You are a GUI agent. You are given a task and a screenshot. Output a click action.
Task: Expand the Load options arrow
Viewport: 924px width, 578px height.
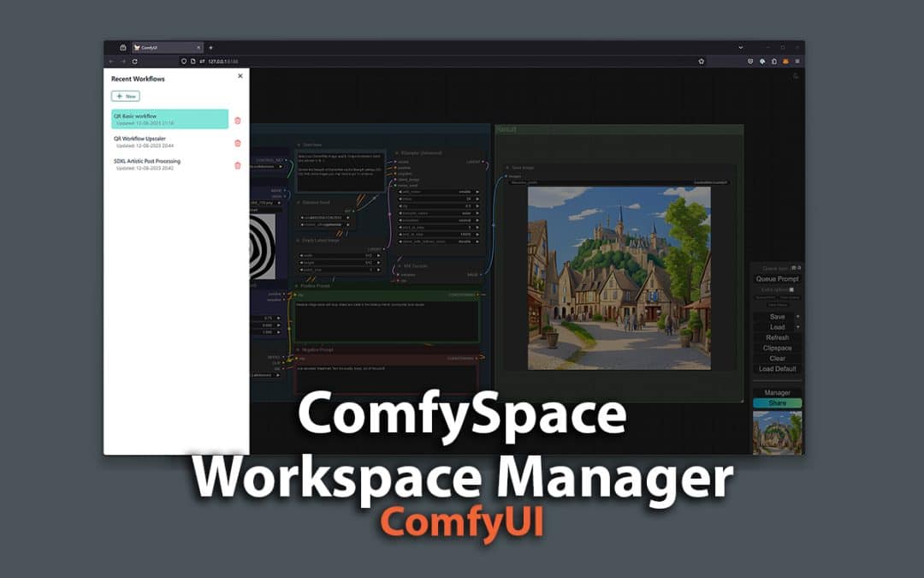(x=798, y=327)
